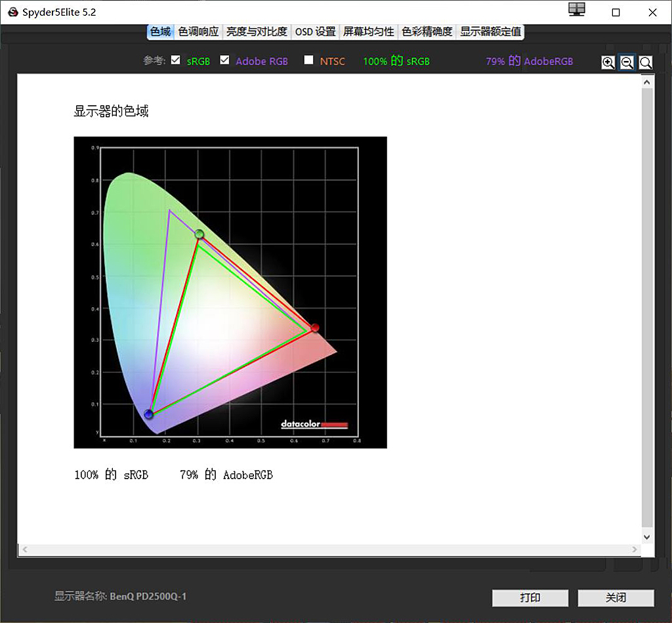Click the datacolor logo on the chart
This screenshot has width=672, height=623.
pyautogui.click(x=314, y=424)
